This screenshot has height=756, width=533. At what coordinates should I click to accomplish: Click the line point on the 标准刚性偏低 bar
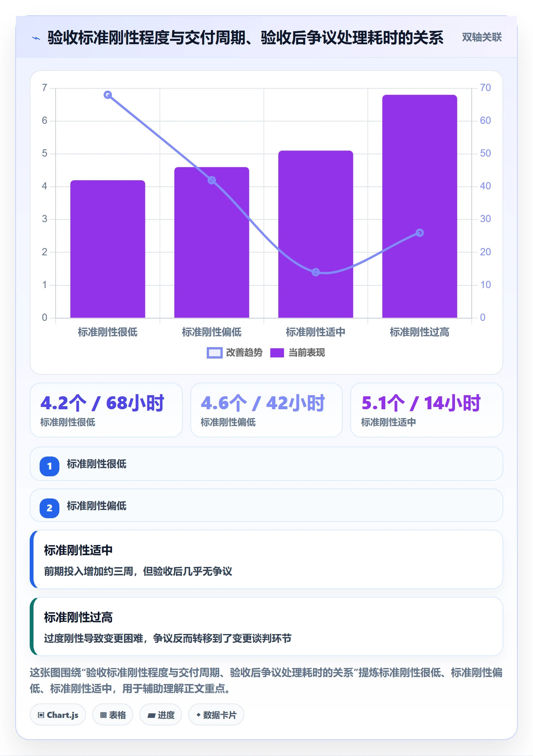point(212,180)
